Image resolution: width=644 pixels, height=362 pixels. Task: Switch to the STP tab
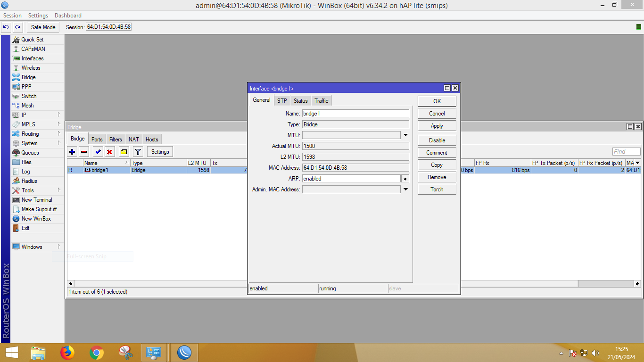(282, 101)
